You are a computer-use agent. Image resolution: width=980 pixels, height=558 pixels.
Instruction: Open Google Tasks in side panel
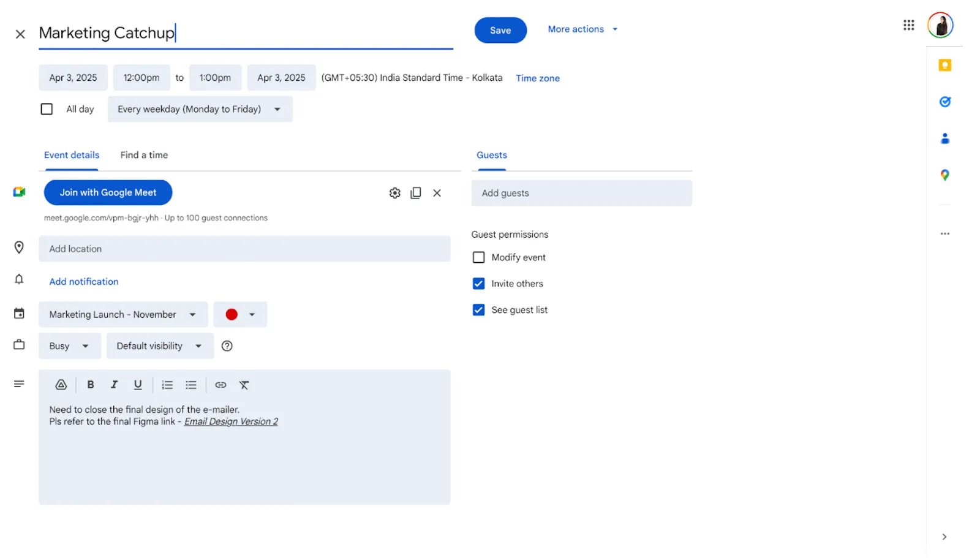[x=944, y=102]
